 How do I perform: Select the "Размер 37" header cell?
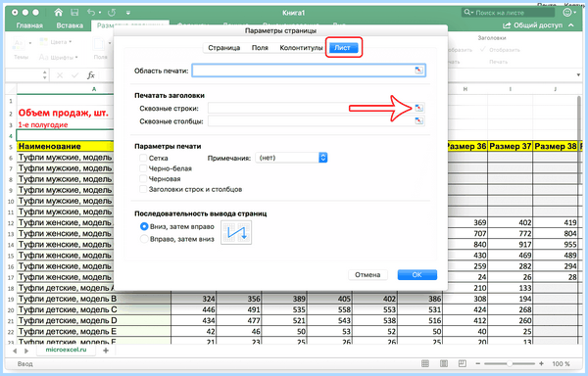click(x=510, y=146)
